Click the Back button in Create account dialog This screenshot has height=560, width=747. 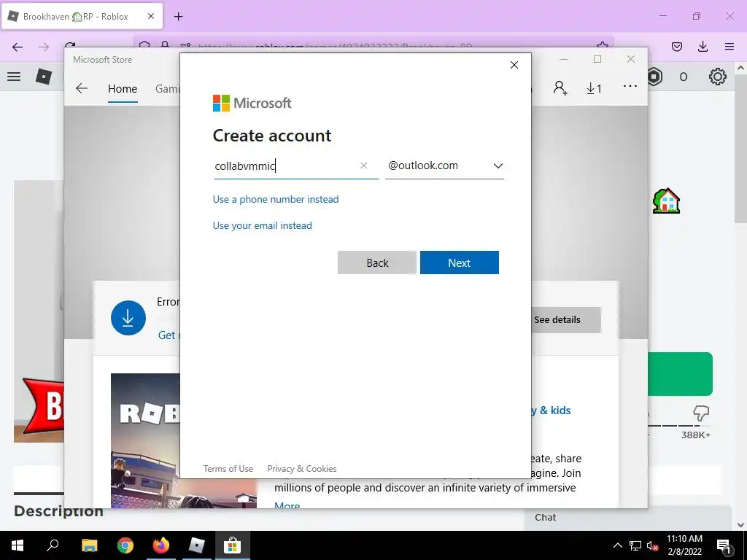(x=377, y=262)
